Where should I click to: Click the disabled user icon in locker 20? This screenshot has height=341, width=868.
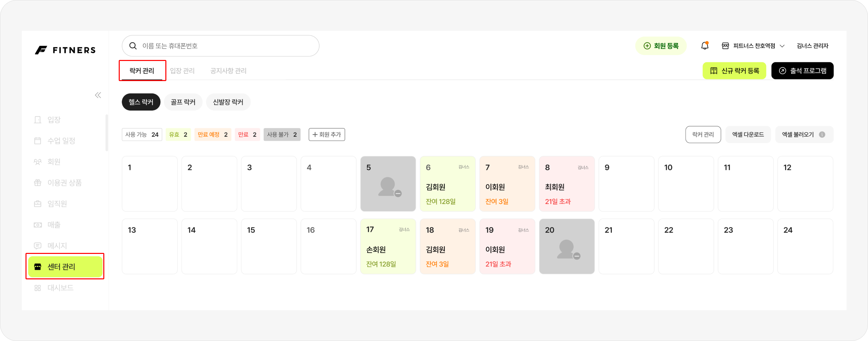568,250
